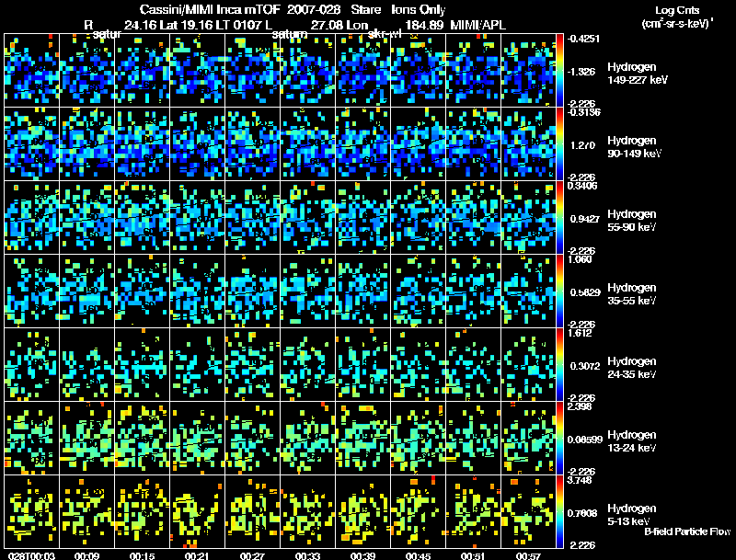Select the '00:39' time label
The image size is (736, 560).
click(362, 555)
